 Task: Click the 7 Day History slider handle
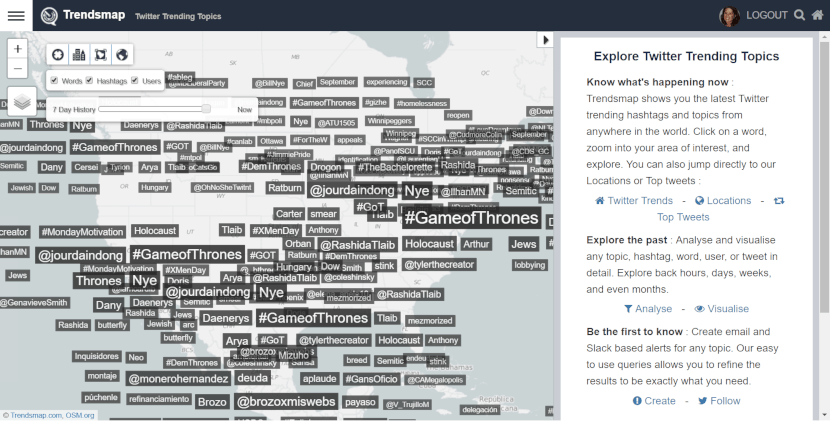[x=206, y=109]
